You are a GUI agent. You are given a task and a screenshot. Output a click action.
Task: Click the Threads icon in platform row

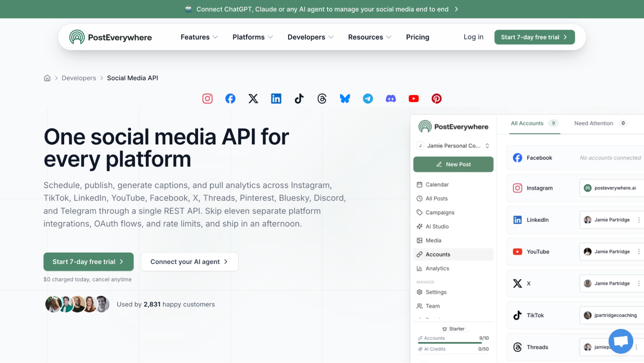coord(322,99)
